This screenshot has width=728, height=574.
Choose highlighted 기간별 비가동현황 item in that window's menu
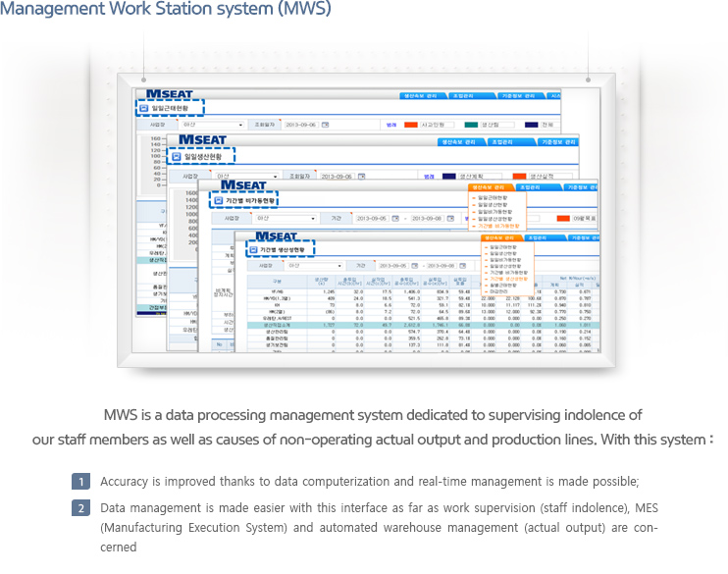(498, 226)
